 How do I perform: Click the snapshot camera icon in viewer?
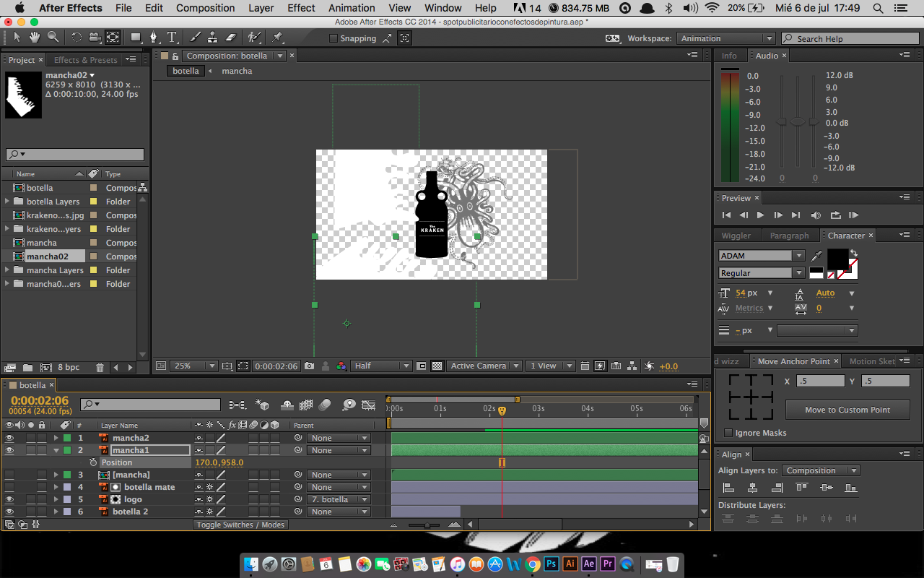(310, 366)
